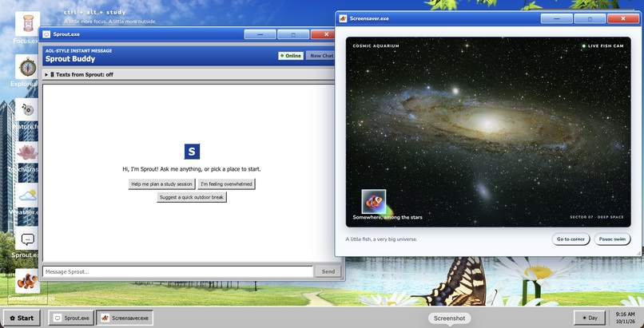Click Pause swim in Screensaver window
Image resolution: width=644 pixels, height=328 pixels.
pos(612,239)
